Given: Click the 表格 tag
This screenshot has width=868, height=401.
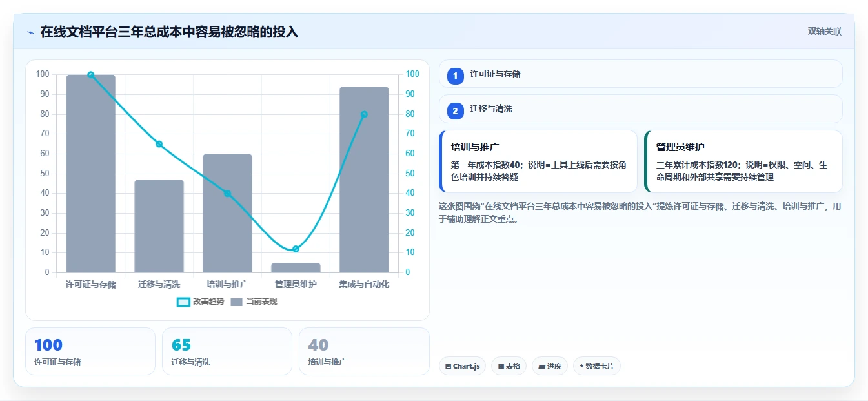Looking at the screenshot, I should [x=509, y=366].
